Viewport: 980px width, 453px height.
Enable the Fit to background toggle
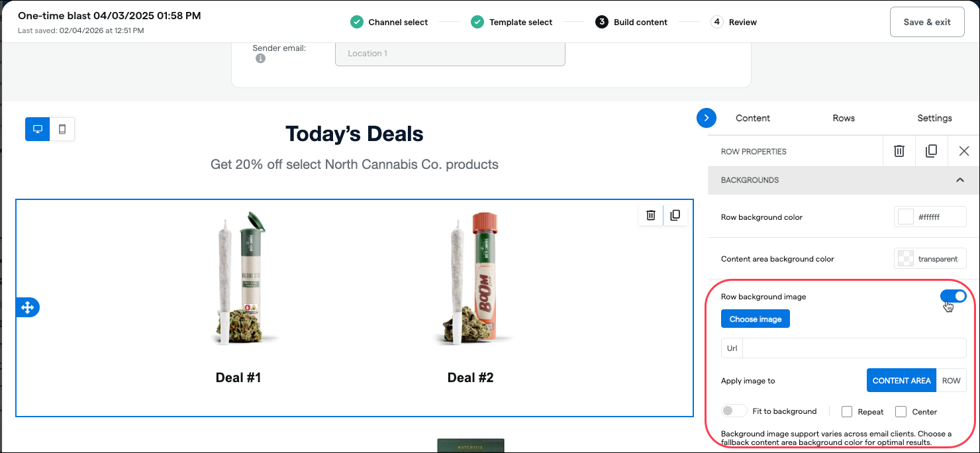734,411
